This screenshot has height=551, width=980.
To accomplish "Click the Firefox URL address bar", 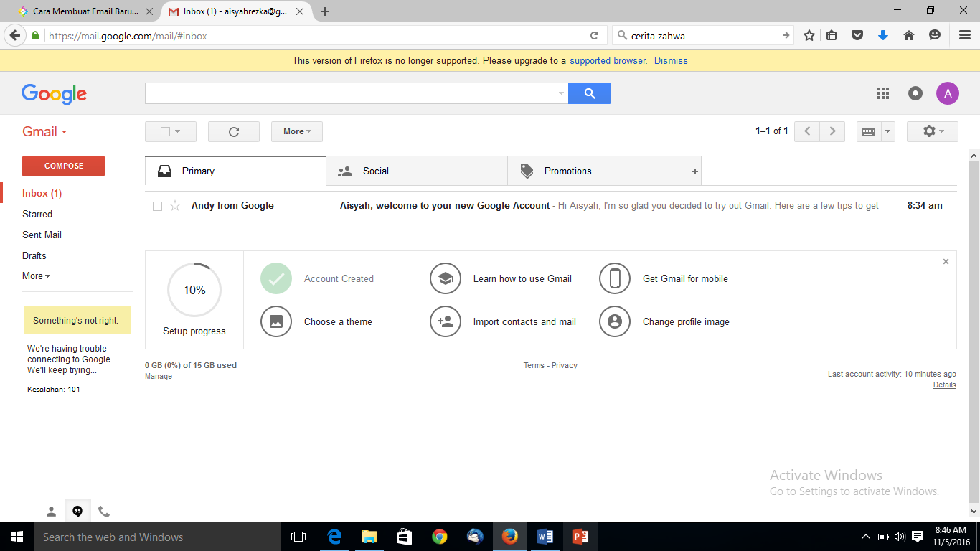I will pos(314,35).
